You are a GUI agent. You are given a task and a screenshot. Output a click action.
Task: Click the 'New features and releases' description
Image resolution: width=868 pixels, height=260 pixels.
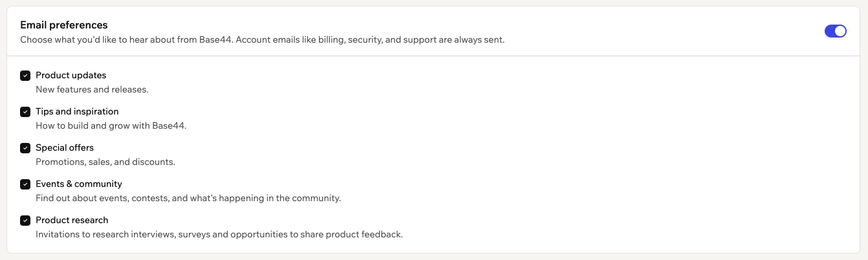tap(92, 90)
